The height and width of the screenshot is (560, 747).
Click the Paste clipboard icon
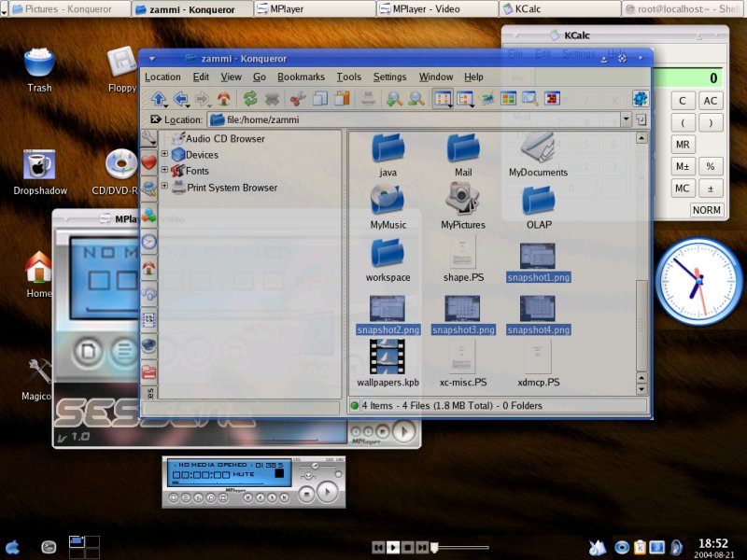[342, 99]
